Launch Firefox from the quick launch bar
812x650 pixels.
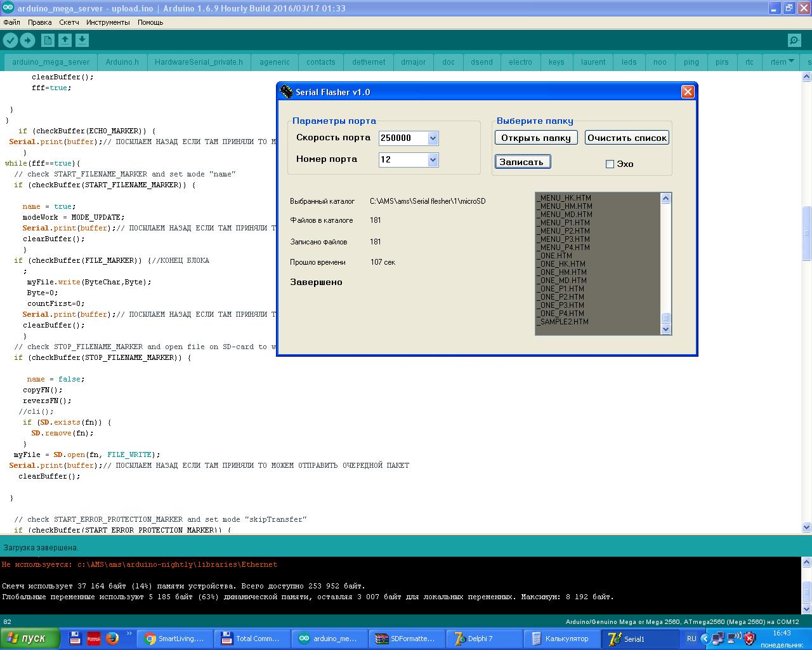tap(112, 638)
